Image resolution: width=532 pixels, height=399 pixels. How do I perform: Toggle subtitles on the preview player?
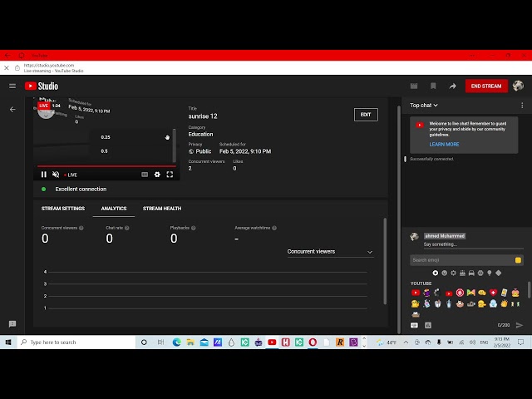(145, 175)
